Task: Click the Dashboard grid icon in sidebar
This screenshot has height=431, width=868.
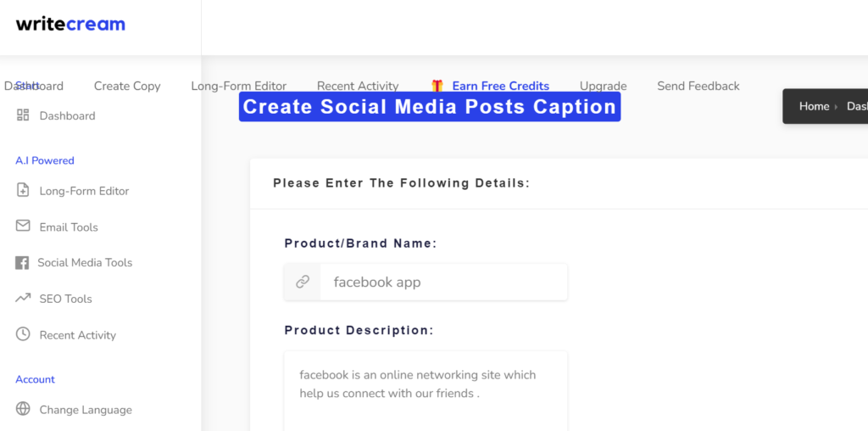Action: [23, 115]
